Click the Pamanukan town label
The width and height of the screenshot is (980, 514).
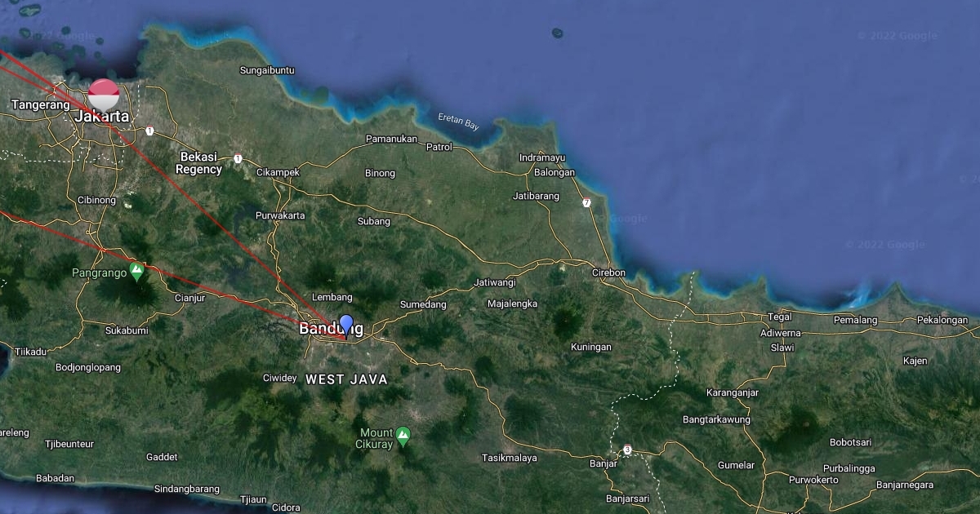[x=391, y=139]
